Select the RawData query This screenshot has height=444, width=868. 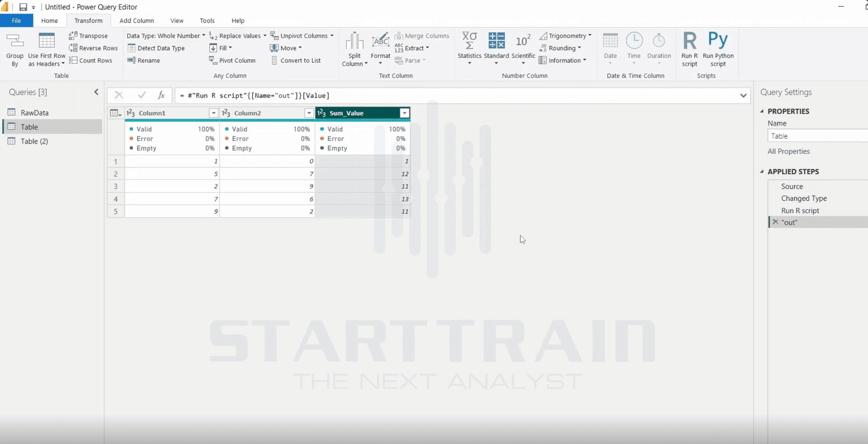pos(52,113)
